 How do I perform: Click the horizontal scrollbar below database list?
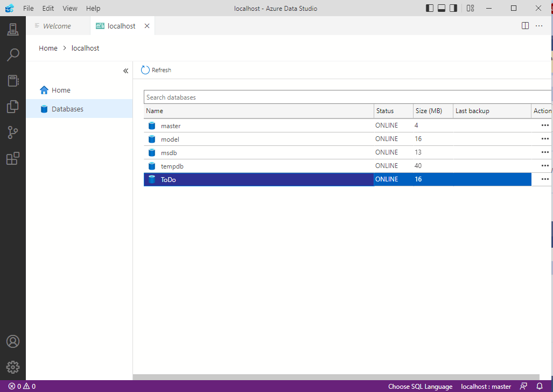pos(336,377)
